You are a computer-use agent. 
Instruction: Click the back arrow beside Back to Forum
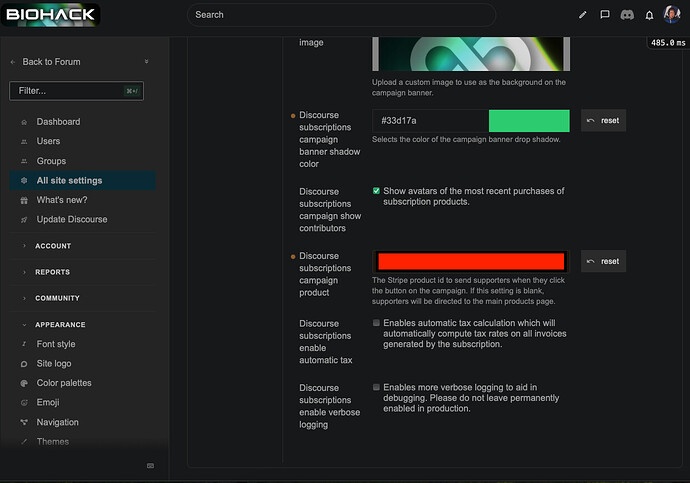(13, 62)
